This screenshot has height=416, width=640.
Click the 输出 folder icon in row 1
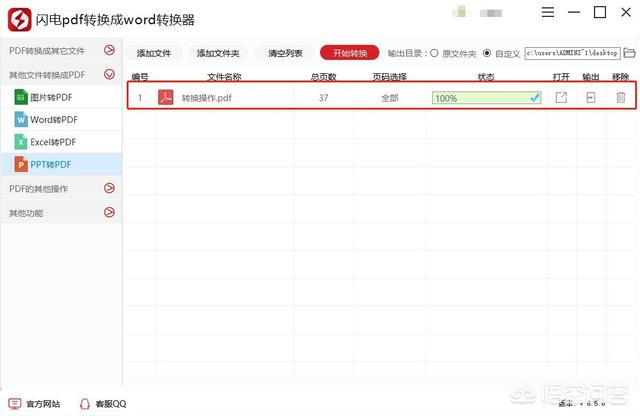591,97
